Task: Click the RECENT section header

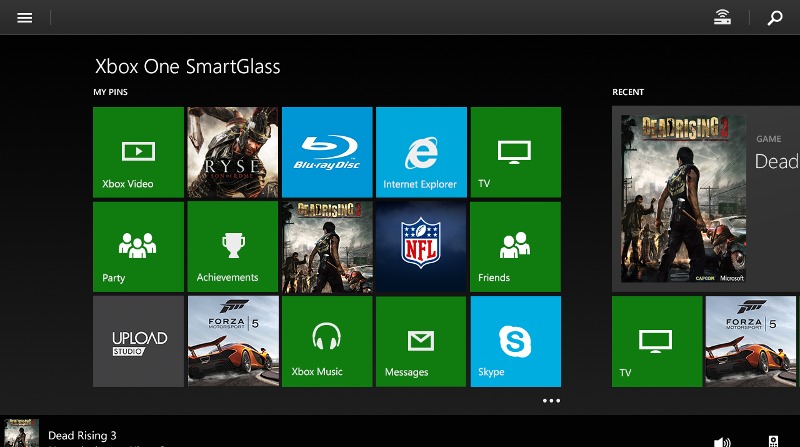Action: pyautogui.click(x=628, y=92)
